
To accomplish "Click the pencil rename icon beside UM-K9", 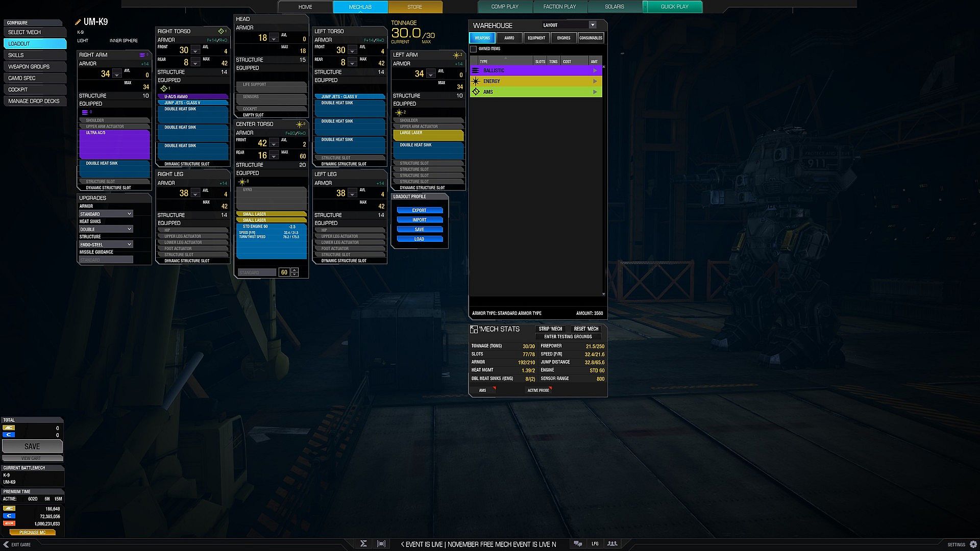I will 78,22.
